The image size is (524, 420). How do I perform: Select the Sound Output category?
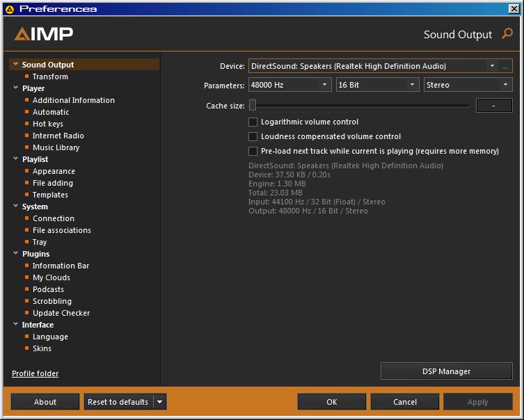(x=84, y=65)
